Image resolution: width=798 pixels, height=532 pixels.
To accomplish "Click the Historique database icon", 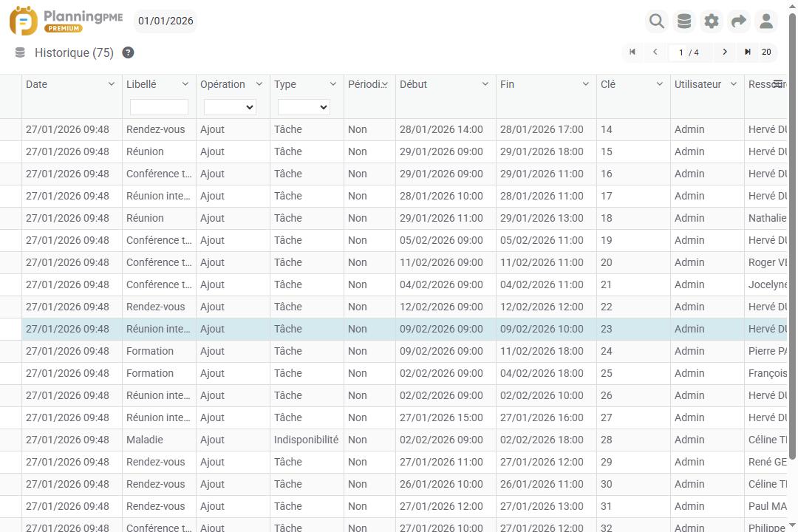I will [x=20, y=52].
